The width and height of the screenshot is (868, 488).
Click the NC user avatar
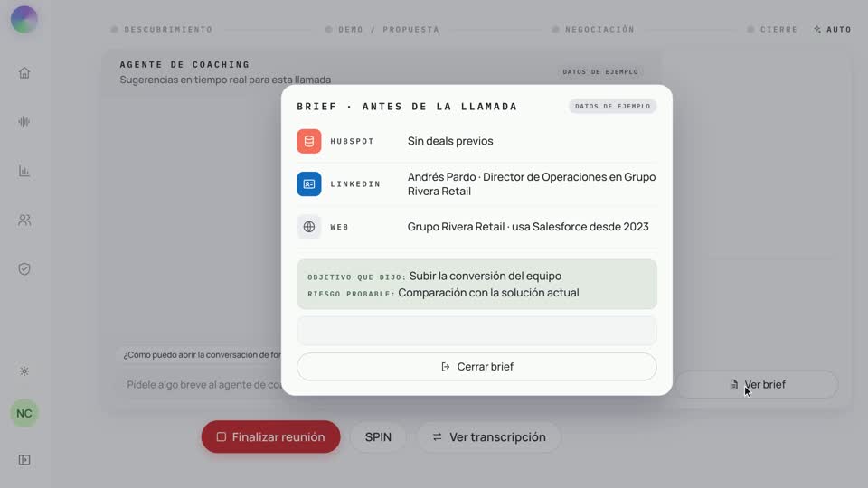pyautogui.click(x=24, y=413)
